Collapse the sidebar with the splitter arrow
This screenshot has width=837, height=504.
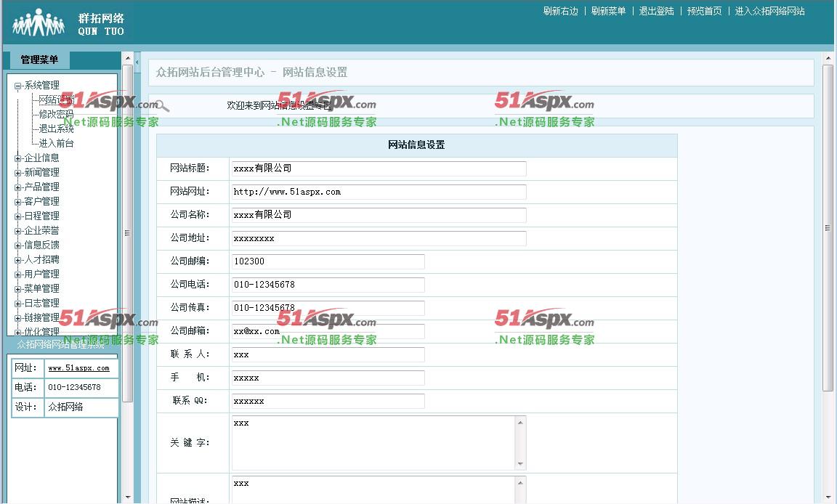[137, 62]
